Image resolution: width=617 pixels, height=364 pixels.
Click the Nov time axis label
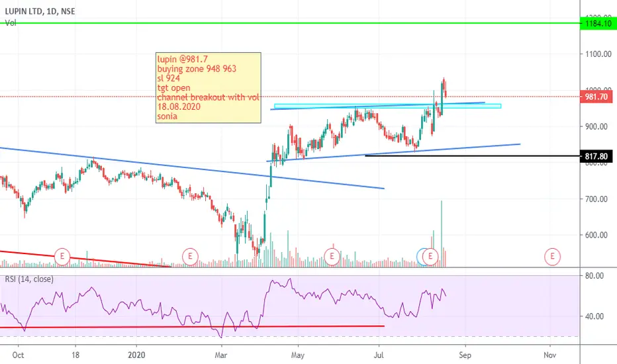(549, 355)
